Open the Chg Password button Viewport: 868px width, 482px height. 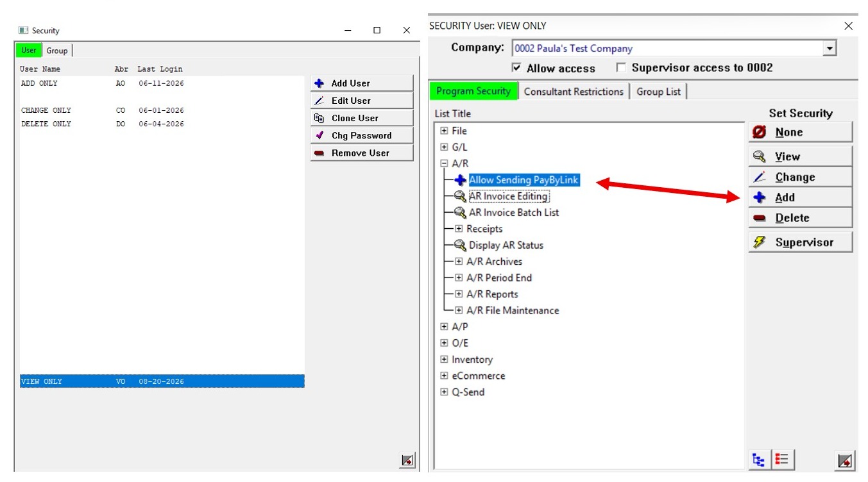(362, 135)
